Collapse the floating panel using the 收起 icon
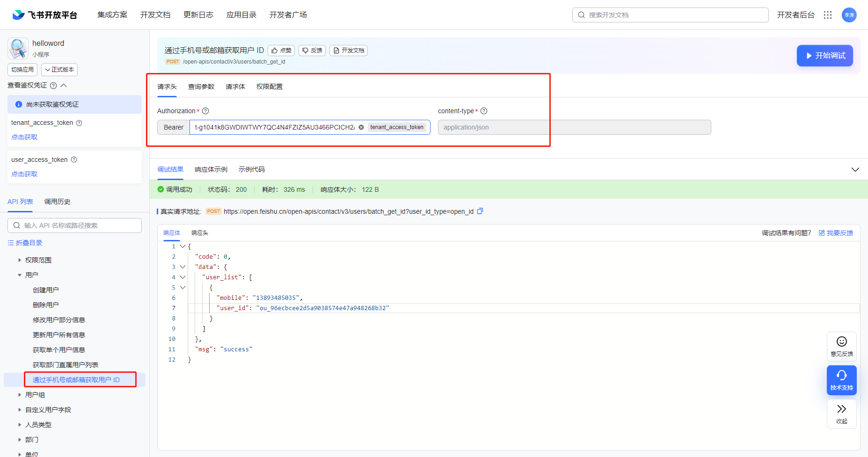The height and width of the screenshot is (457, 868). [x=841, y=409]
